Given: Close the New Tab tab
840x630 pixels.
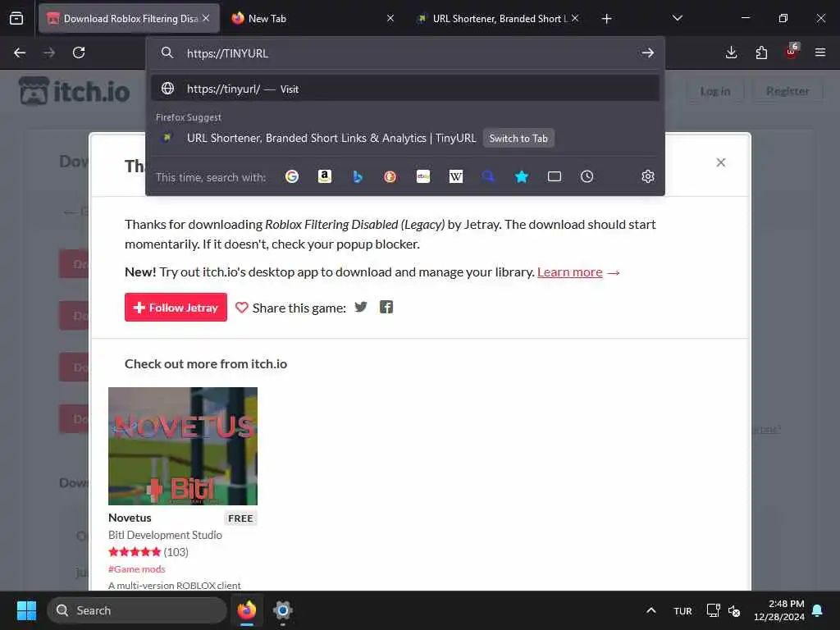Looking at the screenshot, I should 390,18.
